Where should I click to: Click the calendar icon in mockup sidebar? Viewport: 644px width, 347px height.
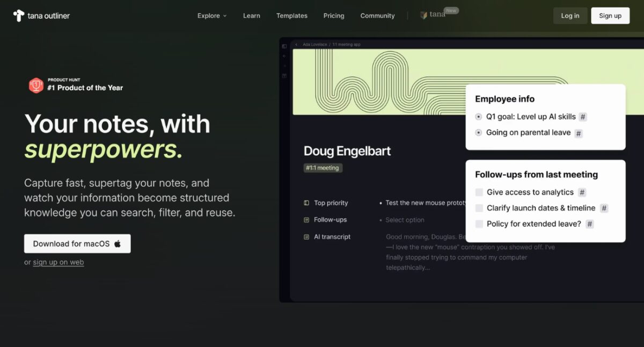click(x=284, y=76)
